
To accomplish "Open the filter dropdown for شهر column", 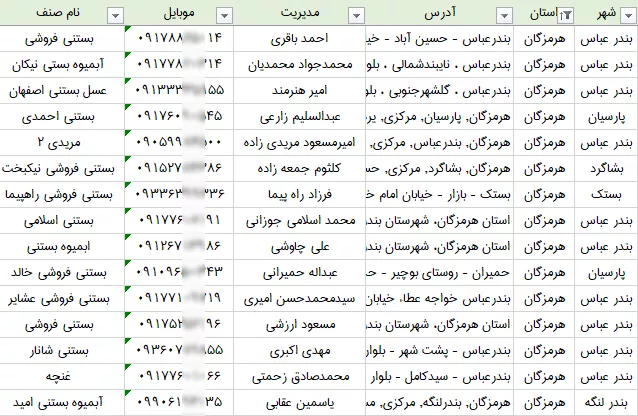I will [628, 15].
